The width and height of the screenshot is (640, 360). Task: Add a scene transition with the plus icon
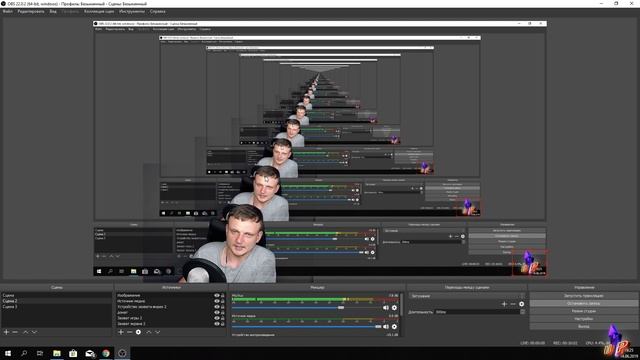coord(504,304)
